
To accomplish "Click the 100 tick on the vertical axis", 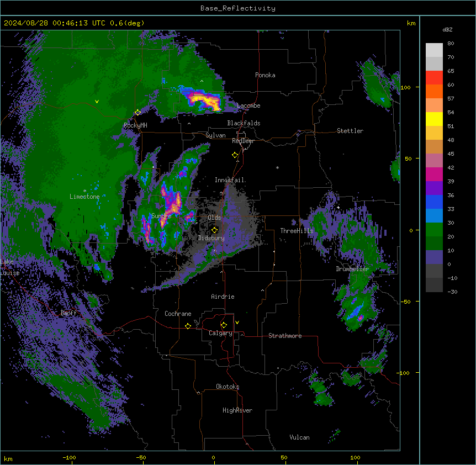I will (405, 87).
